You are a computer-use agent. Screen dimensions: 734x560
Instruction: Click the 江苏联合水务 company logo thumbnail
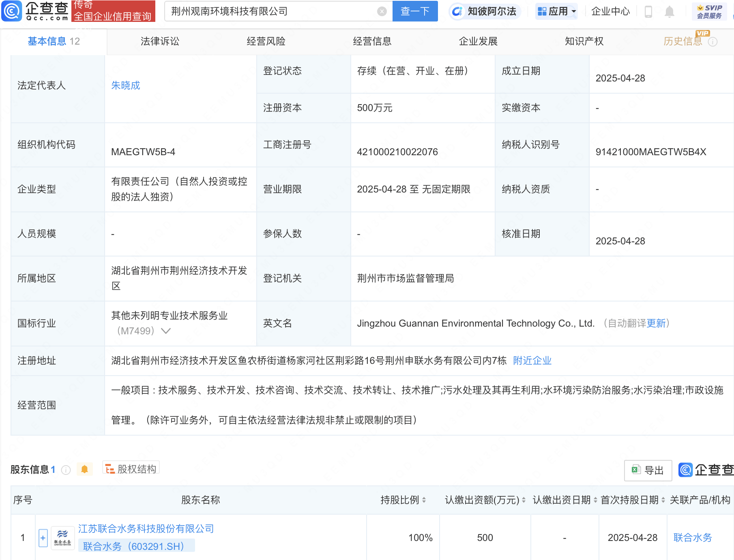click(62, 538)
